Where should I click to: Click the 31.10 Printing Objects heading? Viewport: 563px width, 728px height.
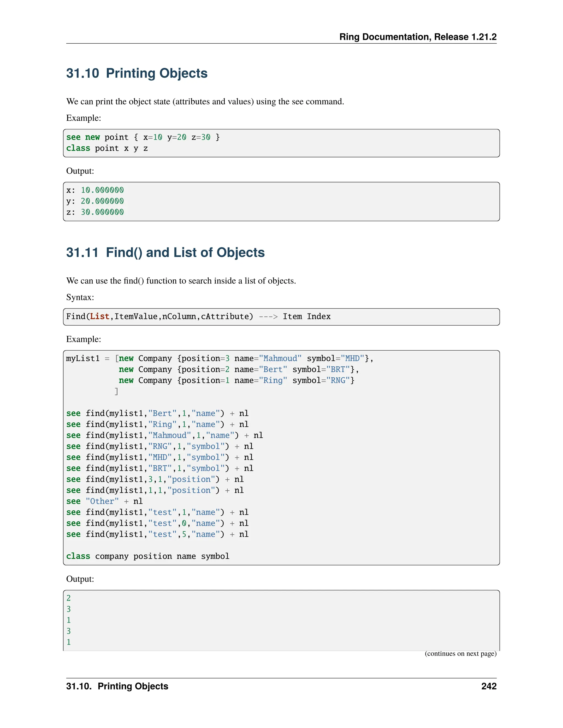tap(137, 73)
